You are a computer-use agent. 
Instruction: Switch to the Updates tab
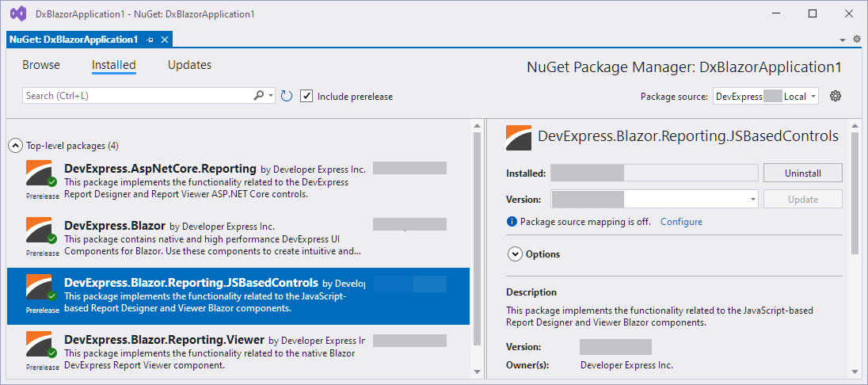(189, 65)
